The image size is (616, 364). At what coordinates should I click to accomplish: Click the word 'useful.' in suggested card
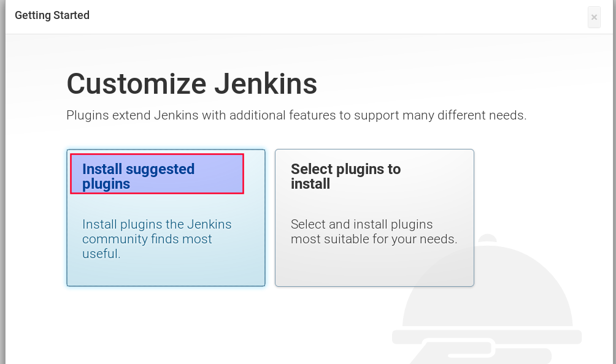[x=101, y=254]
